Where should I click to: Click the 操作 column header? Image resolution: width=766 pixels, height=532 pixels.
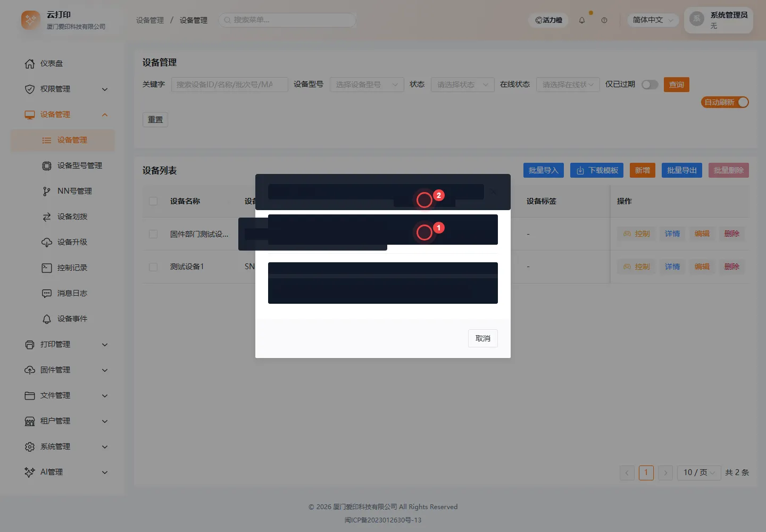(x=625, y=201)
